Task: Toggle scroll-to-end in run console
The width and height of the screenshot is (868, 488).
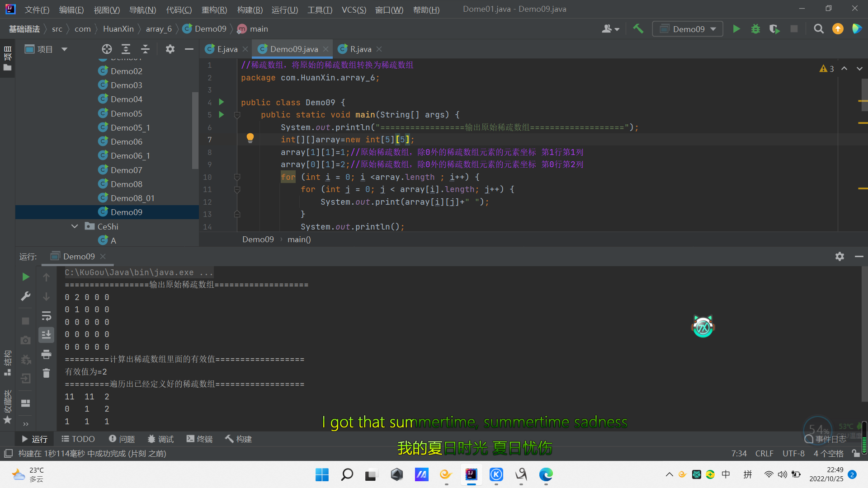Action: 46,335
